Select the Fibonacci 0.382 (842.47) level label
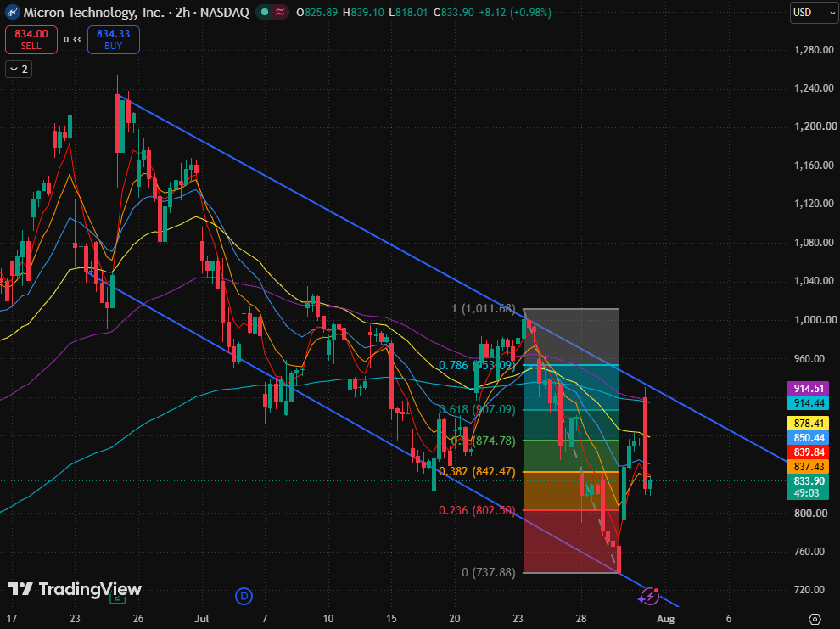Screen dimensions: 840x629 (x=478, y=471)
